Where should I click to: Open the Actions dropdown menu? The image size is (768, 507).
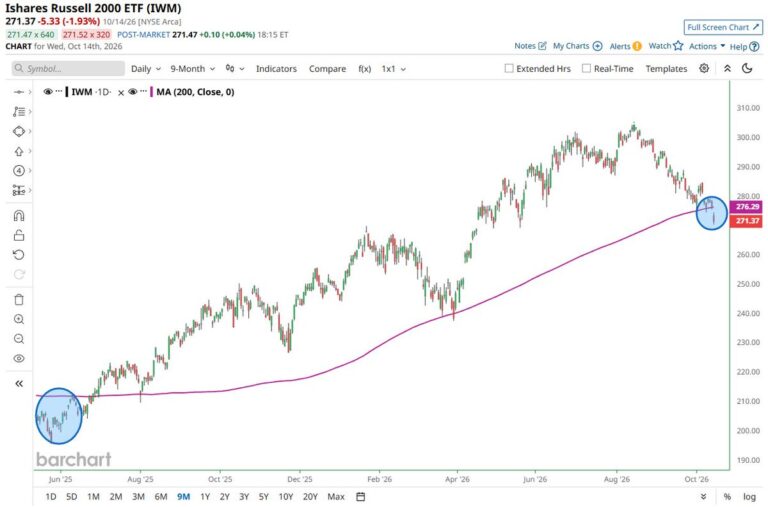click(x=707, y=46)
